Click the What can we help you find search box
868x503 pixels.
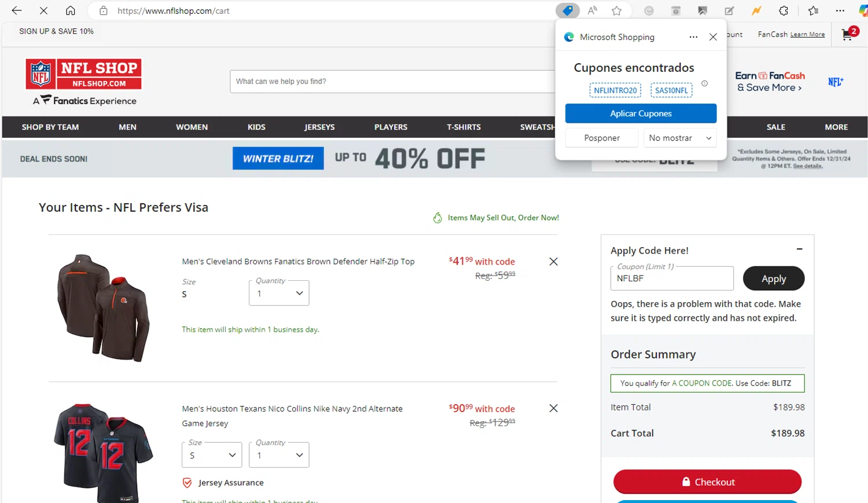click(x=392, y=82)
